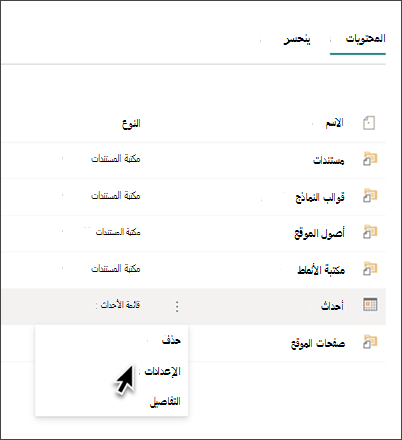Open the مستندات library link
The height and width of the screenshot is (440, 402).
pos(328,160)
